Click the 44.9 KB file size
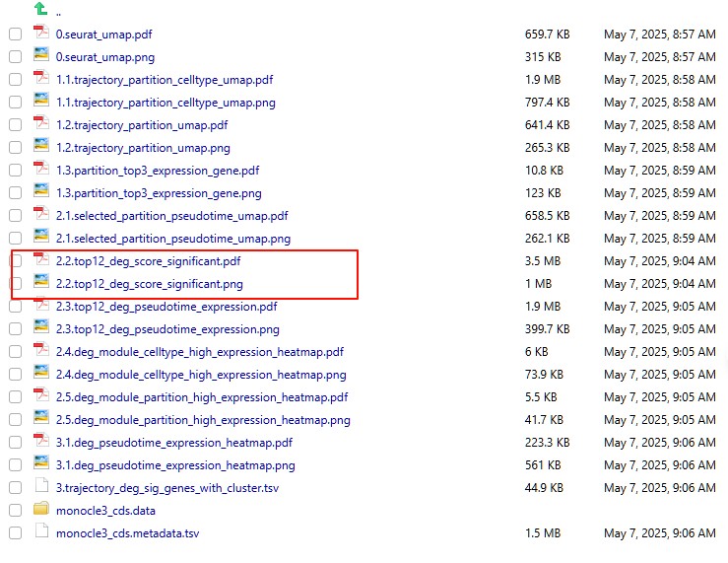 544,488
